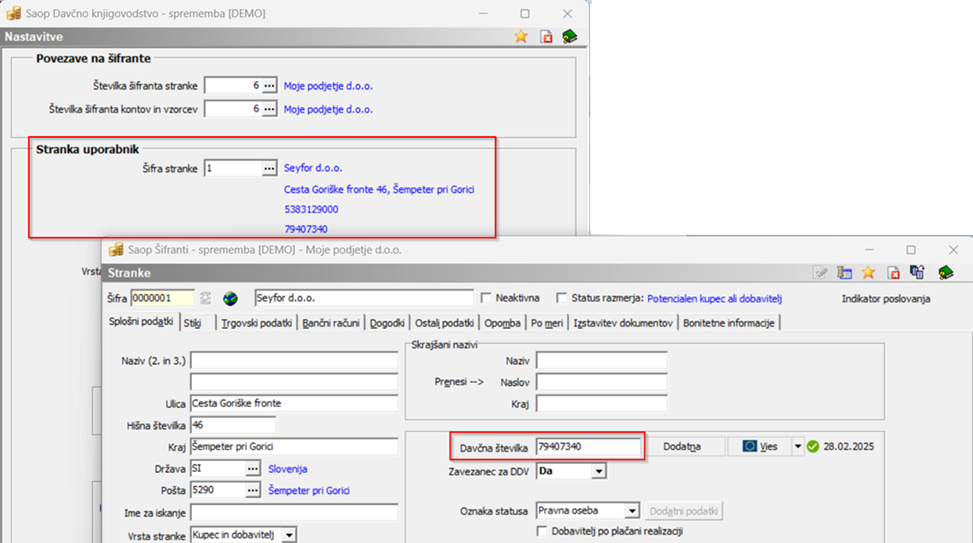
Task: Switch to the Dogodki tab
Action: coord(387,323)
